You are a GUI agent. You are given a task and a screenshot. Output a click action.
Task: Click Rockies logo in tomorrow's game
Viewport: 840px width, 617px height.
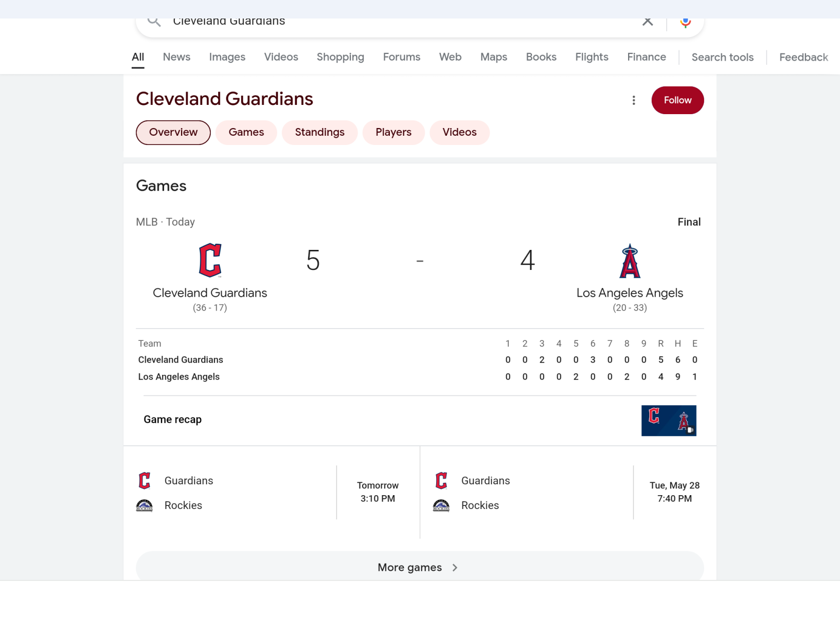tap(145, 505)
